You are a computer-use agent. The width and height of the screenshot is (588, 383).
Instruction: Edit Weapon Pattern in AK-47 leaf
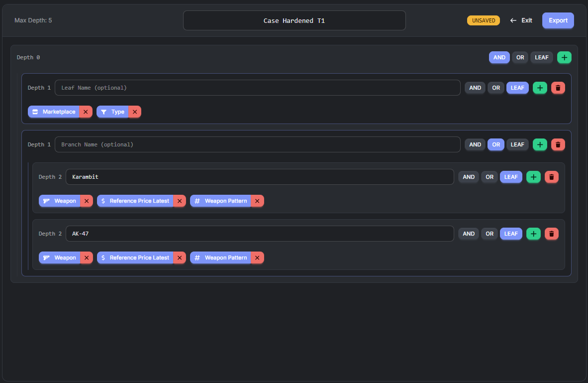[220, 257]
